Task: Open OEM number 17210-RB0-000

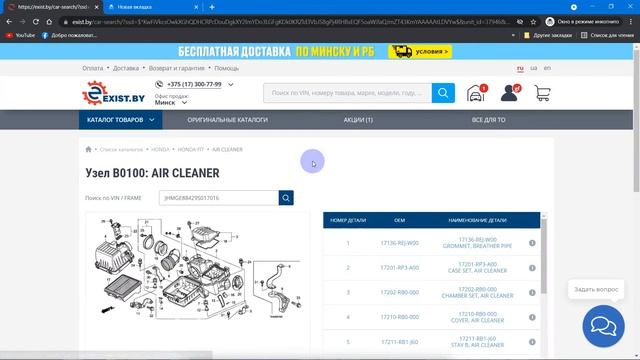Action: [x=400, y=317]
